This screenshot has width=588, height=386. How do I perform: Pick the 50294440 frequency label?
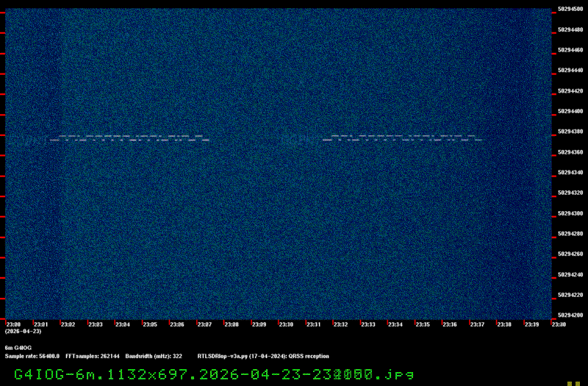pos(570,70)
